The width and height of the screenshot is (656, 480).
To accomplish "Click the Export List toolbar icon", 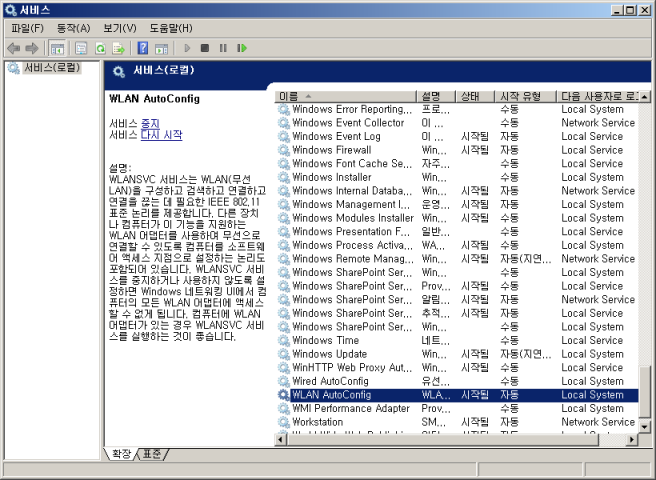I will [x=119, y=49].
